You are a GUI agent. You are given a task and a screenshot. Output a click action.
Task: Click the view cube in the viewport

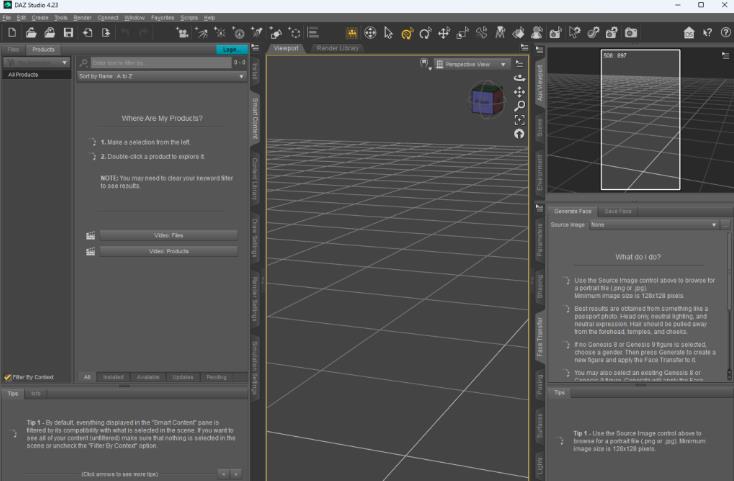pyautogui.click(x=487, y=100)
